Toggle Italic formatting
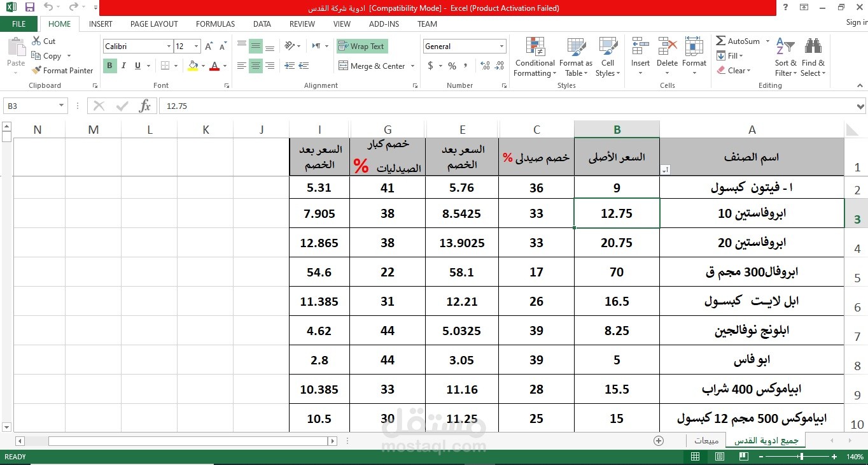 coord(123,66)
